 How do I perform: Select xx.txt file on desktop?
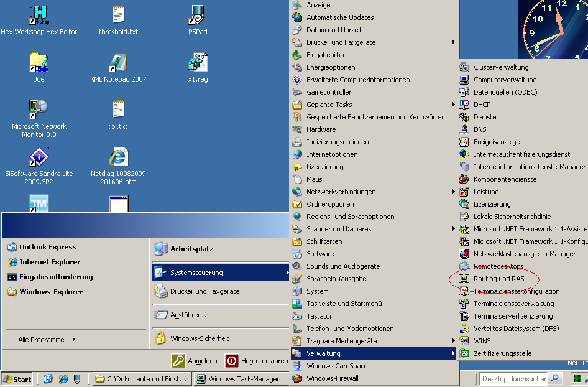coord(118,115)
